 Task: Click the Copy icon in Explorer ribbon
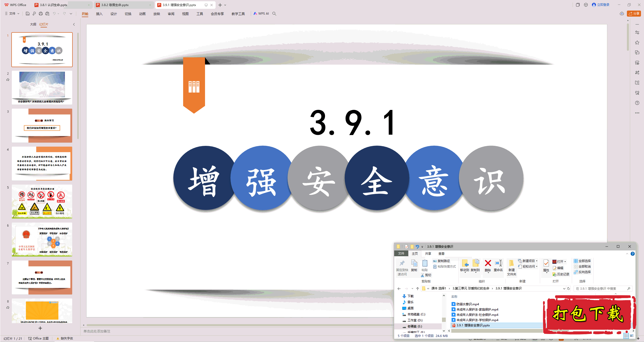tap(414, 263)
